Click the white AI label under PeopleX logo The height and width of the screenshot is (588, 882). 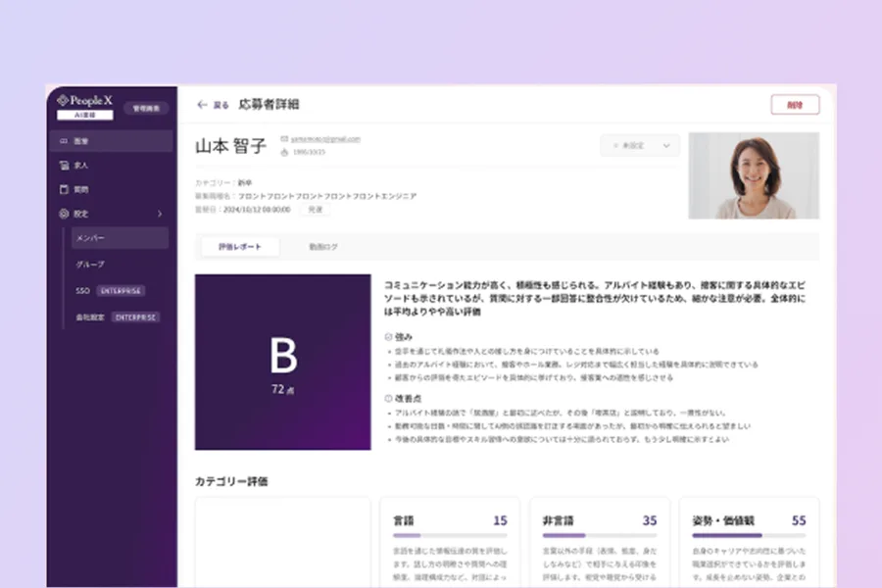click(x=85, y=115)
